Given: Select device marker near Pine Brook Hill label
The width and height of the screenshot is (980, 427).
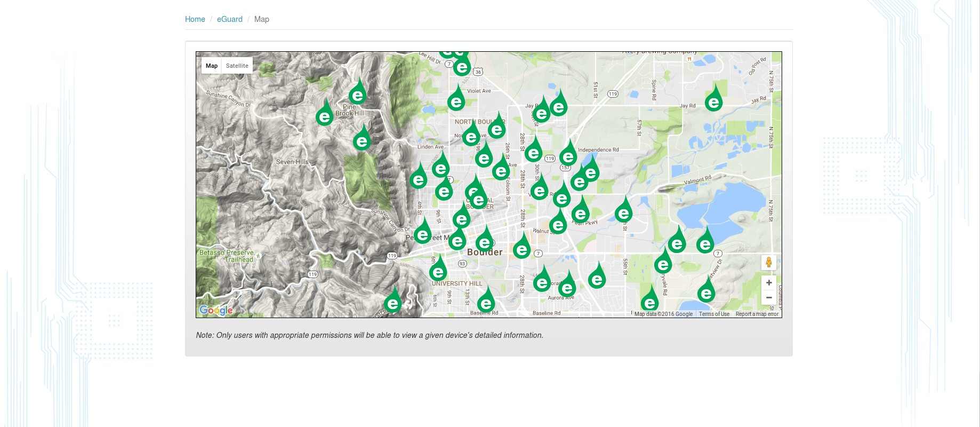Looking at the screenshot, I should (358, 91).
